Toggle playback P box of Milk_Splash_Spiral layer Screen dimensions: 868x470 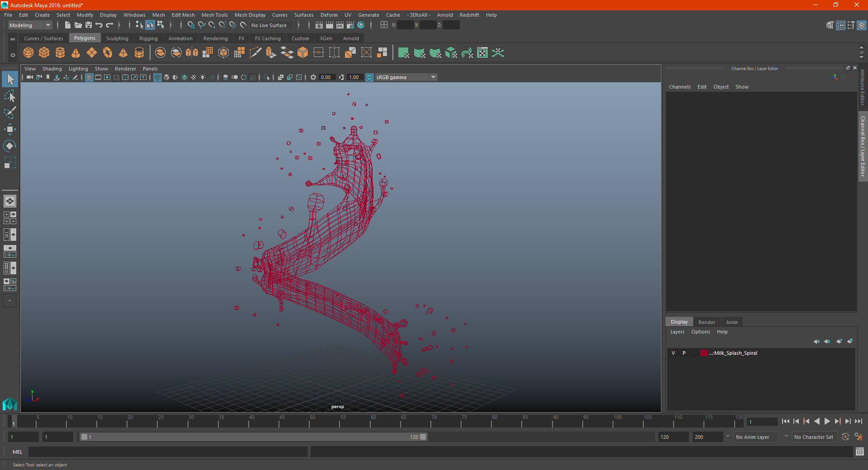684,353
